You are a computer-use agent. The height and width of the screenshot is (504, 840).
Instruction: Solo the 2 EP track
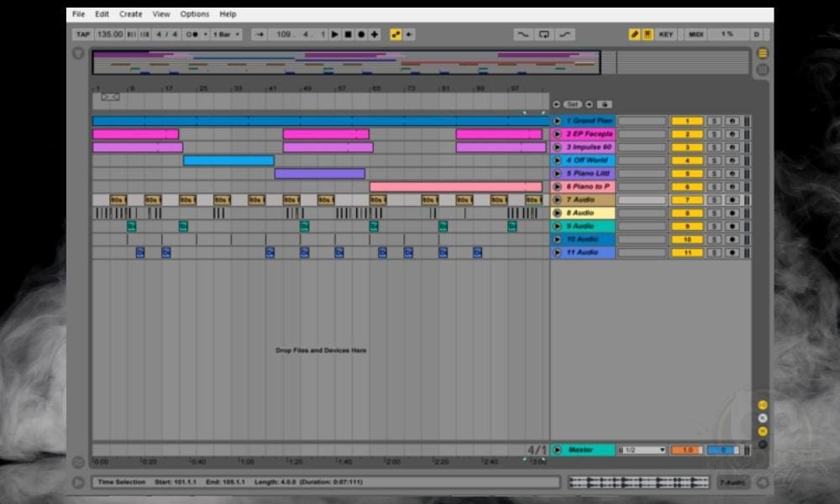coord(714,134)
